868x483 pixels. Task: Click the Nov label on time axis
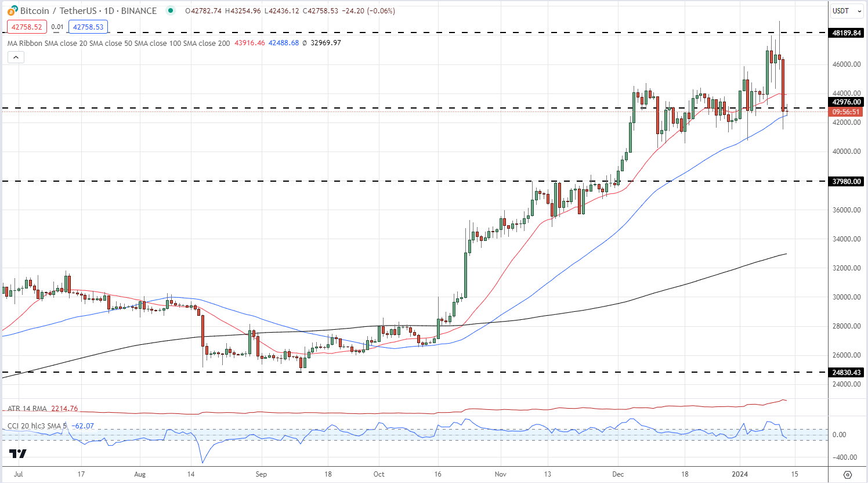click(x=501, y=474)
